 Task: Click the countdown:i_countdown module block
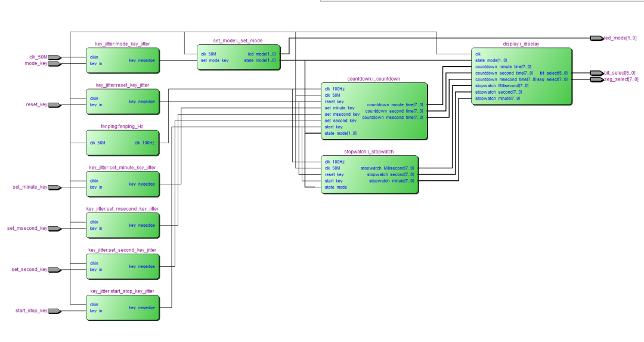[x=374, y=111]
